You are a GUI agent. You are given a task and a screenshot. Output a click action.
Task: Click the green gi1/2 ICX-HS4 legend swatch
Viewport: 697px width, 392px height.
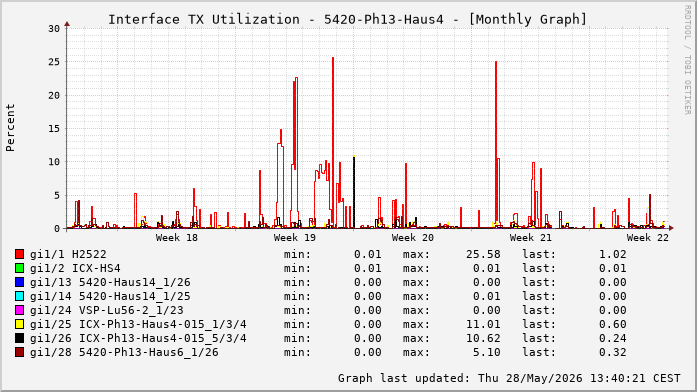click(x=19, y=268)
